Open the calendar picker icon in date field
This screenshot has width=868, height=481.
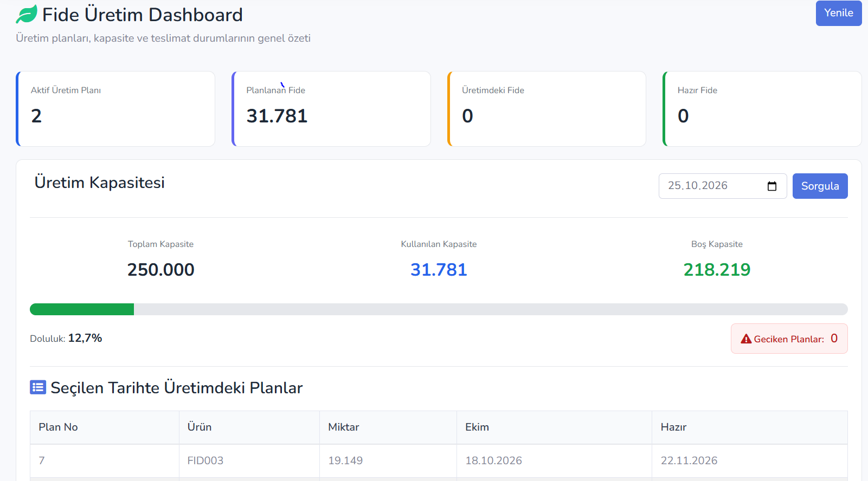pos(772,186)
